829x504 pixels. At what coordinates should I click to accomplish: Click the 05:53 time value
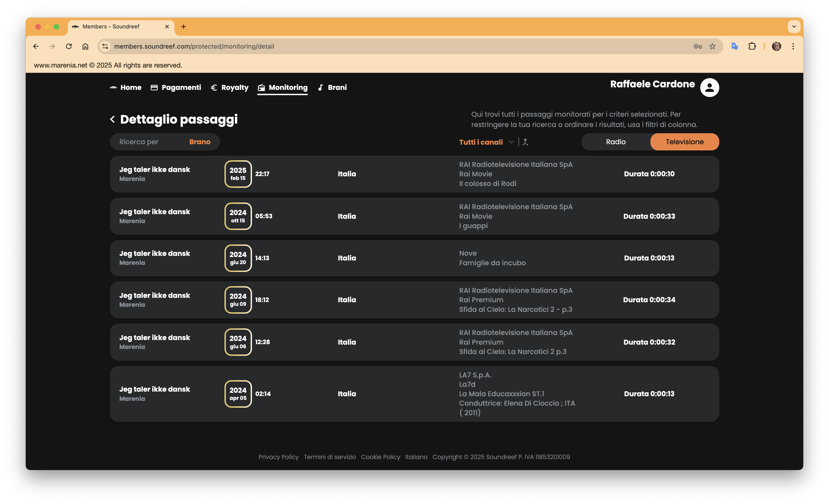coord(264,216)
